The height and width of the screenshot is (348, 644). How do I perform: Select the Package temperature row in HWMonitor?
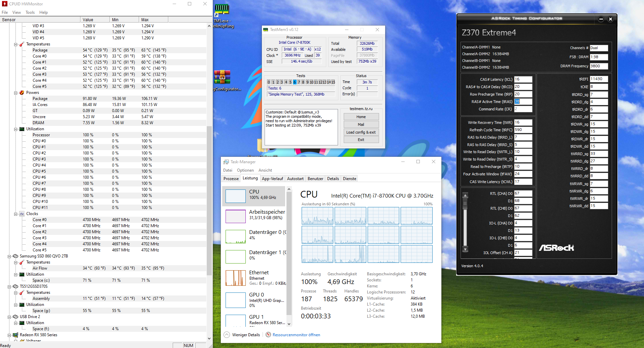[103, 50]
